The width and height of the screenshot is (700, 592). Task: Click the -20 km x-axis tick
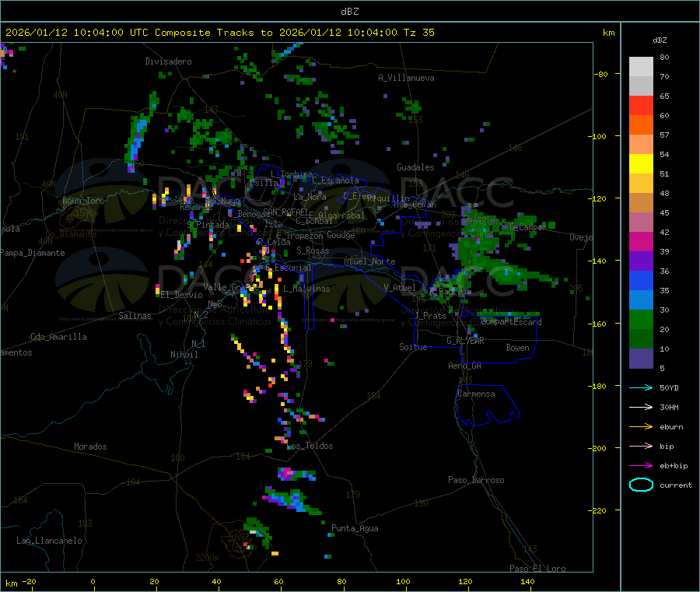[x=30, y=581]
